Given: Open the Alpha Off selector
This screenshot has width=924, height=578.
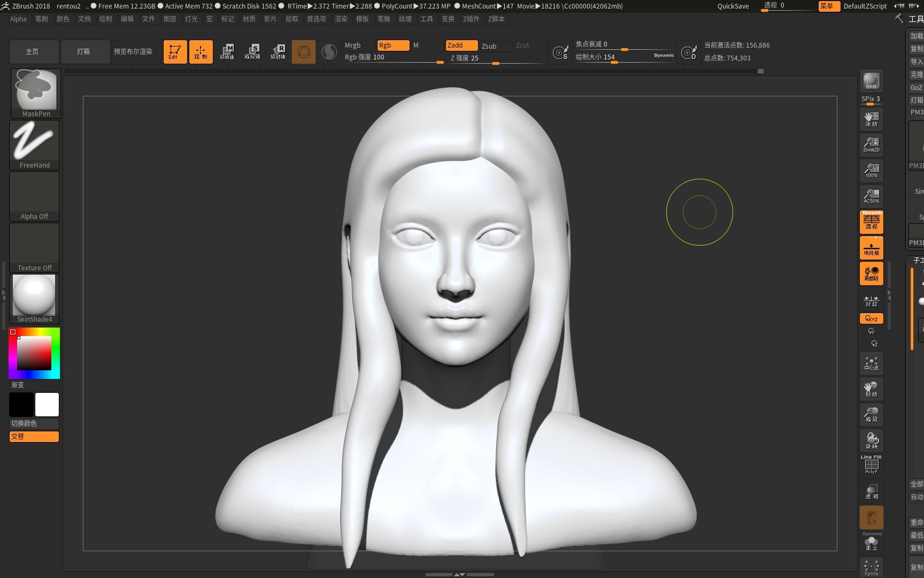Looking at the screenshot, I should pos(35,196).
